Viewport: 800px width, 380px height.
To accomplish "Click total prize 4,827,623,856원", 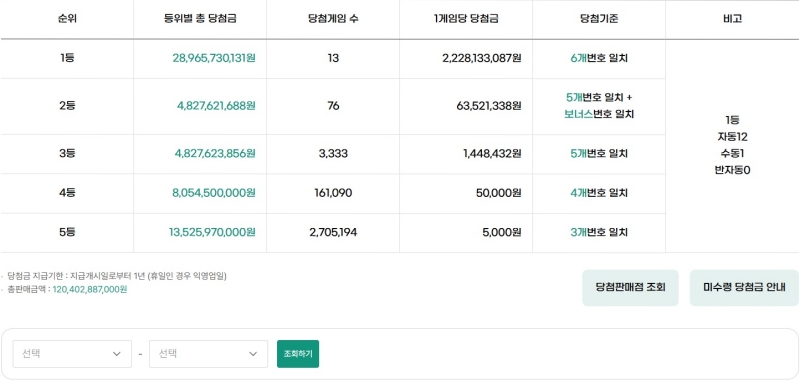I will tap(215, 154).
